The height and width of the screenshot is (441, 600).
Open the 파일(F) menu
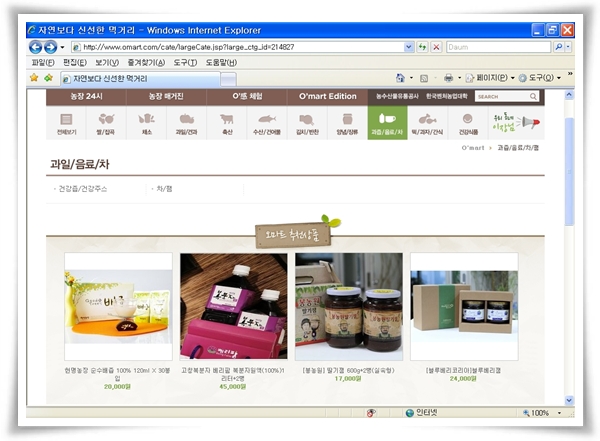pyautogui.click(x=43, y=62)
